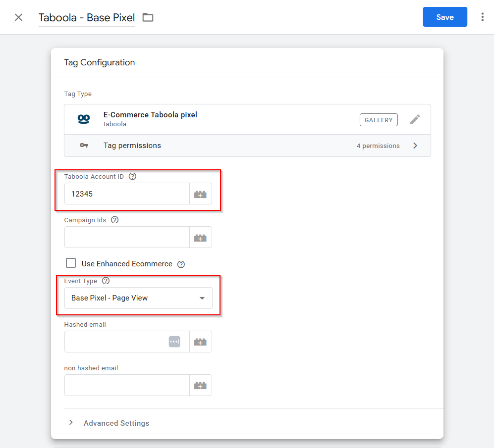The width and height of the screenshot is (494, 448).
Task: Insert variable for non hashed email field
Action: point(200,385)
